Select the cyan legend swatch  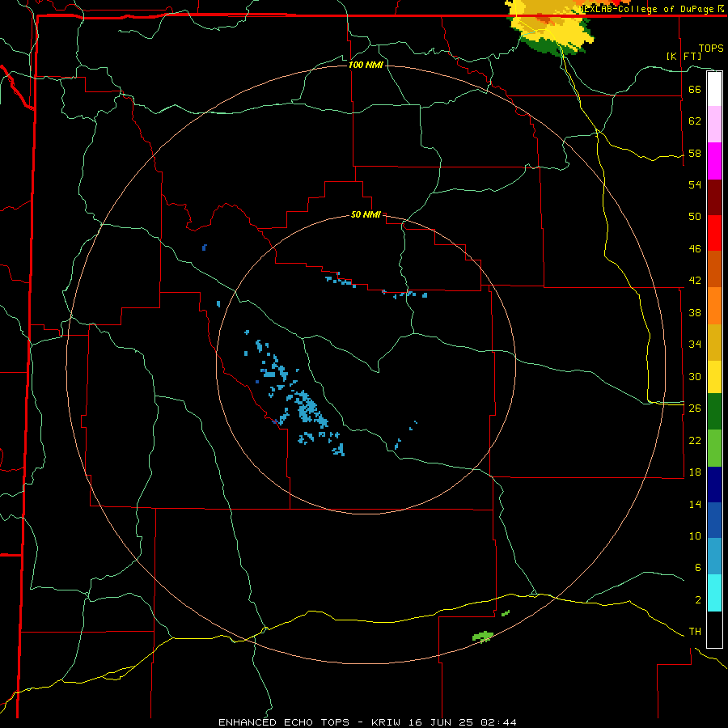click(714, 593)
